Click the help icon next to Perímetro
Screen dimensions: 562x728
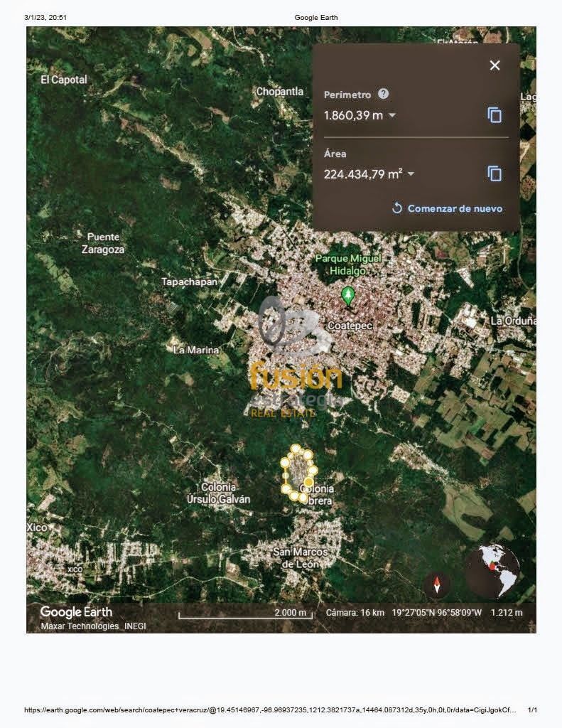click(384, 94)
